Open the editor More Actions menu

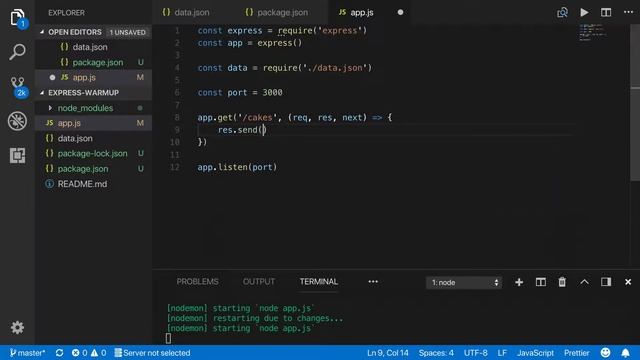628,12
